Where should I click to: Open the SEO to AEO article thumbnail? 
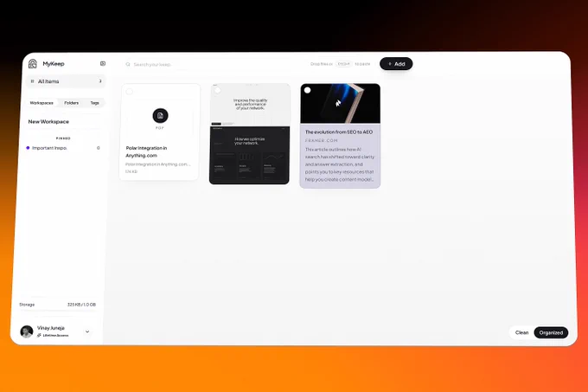[340, 104]
